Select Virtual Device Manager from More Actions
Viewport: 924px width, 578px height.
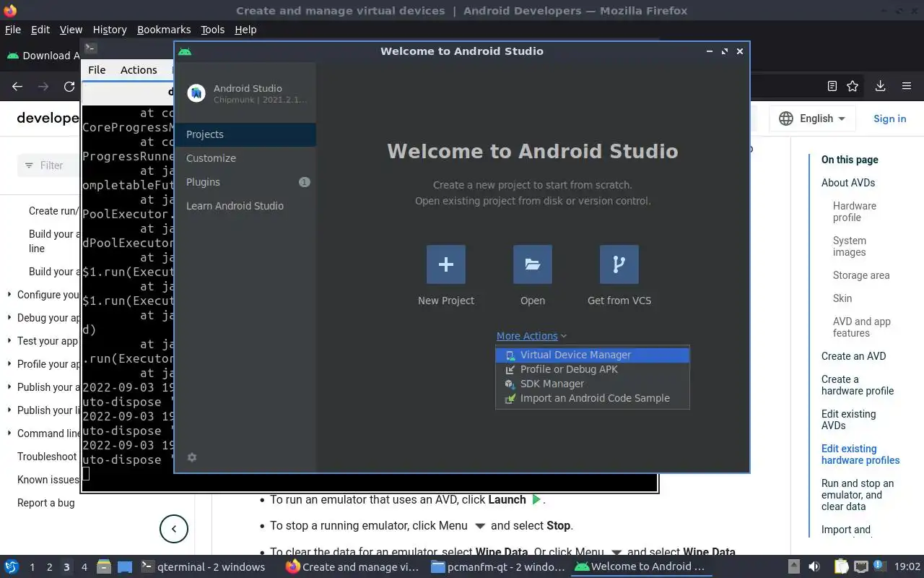593,355
